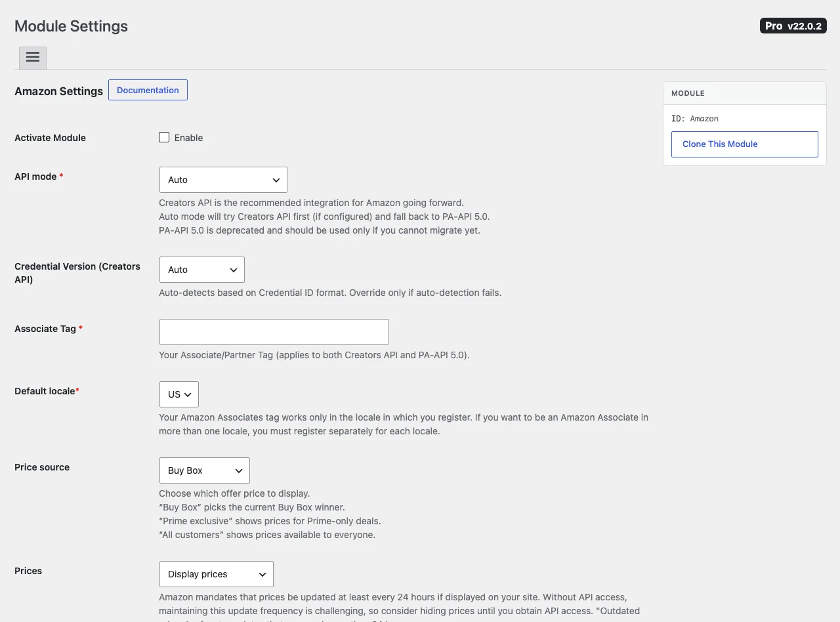This screenshot has height=622, width=840.
Task: Click the "Default locale" field label
Action: tap(47, 391)
